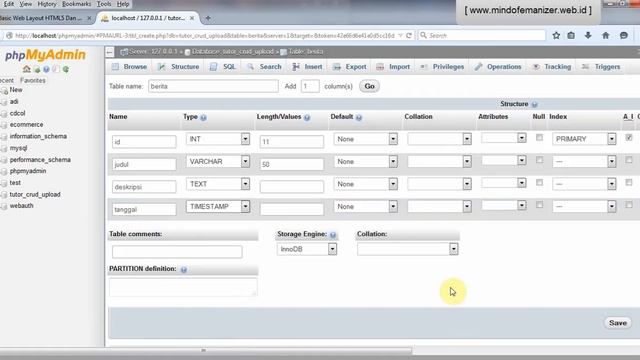This screenshot has height=360, width=640.
Task: Open browser downloads arrow icon
Action: click(588, 36)
